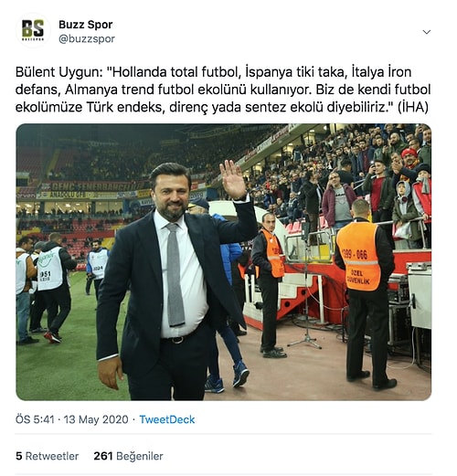Click the 13 May 2020 date
Viewport: 457px width, 476px height.
coord(96,419)
